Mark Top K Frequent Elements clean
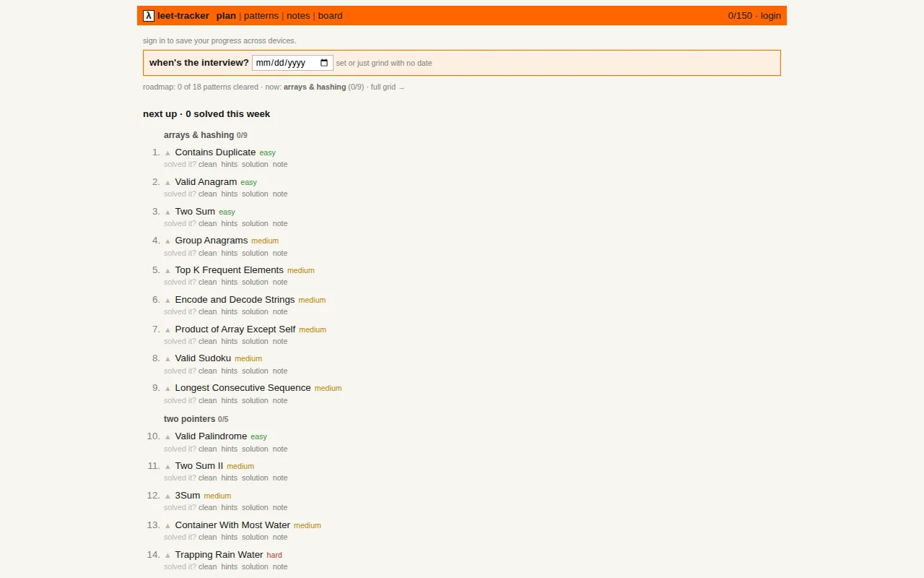 tap(207, 282)
